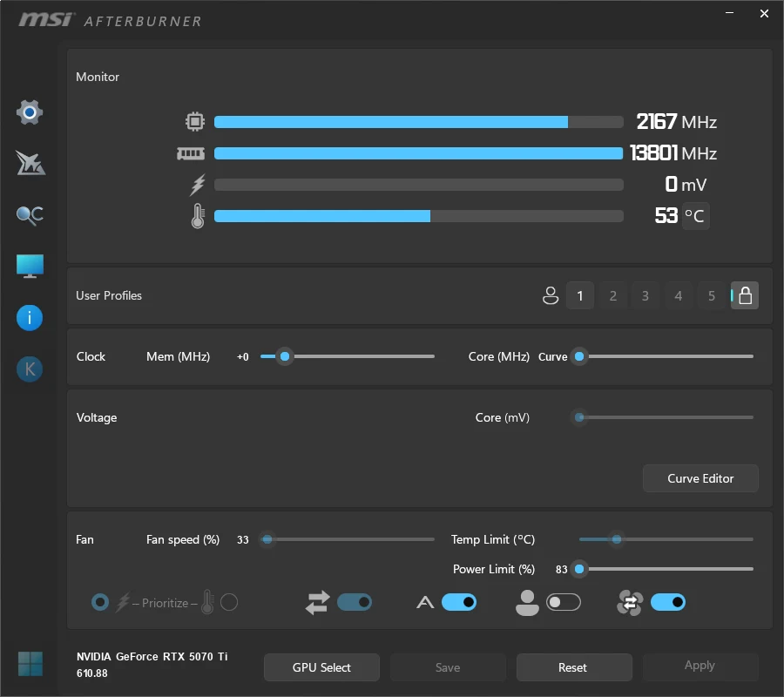Click the user-defined fan person icon
Viewport: 784px width, 697px height.
tap(527, 603)
